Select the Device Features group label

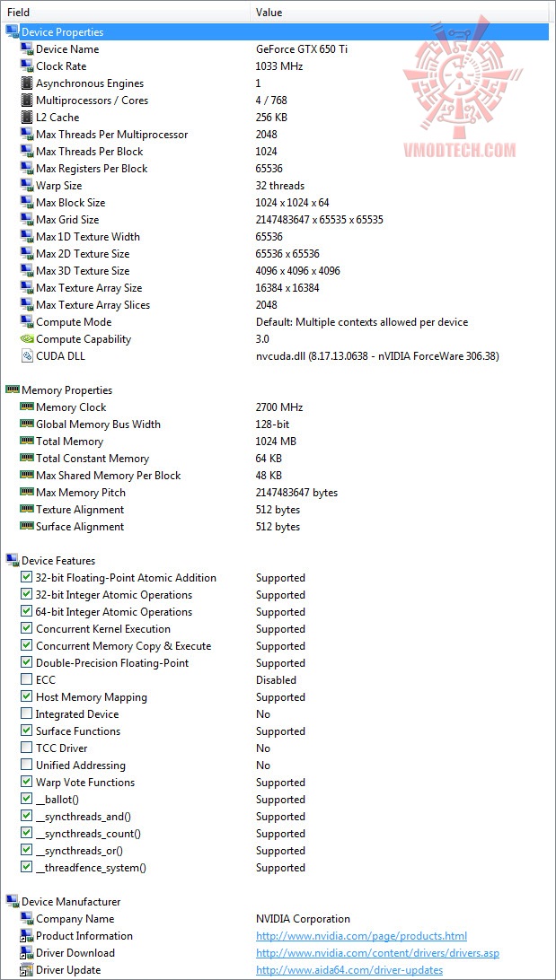(x=58, y=561)
